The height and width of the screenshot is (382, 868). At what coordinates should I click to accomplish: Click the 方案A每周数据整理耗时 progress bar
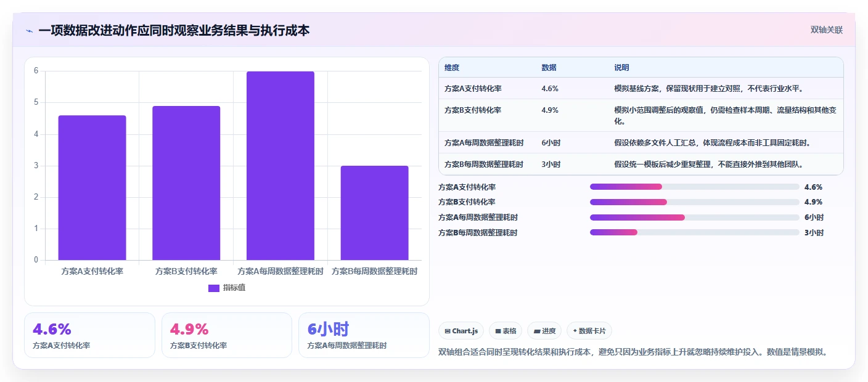pyautogui.click(x=695, y=217)
